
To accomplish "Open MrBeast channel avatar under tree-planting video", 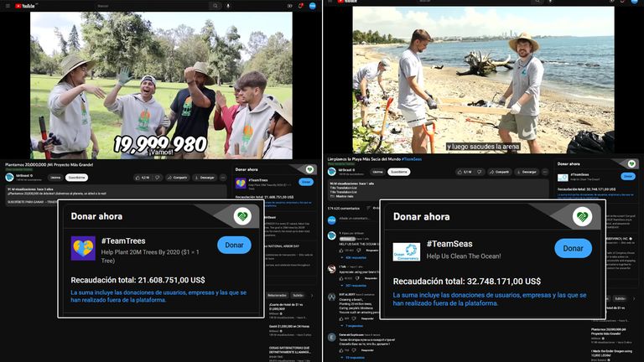I will pos(9,178).
